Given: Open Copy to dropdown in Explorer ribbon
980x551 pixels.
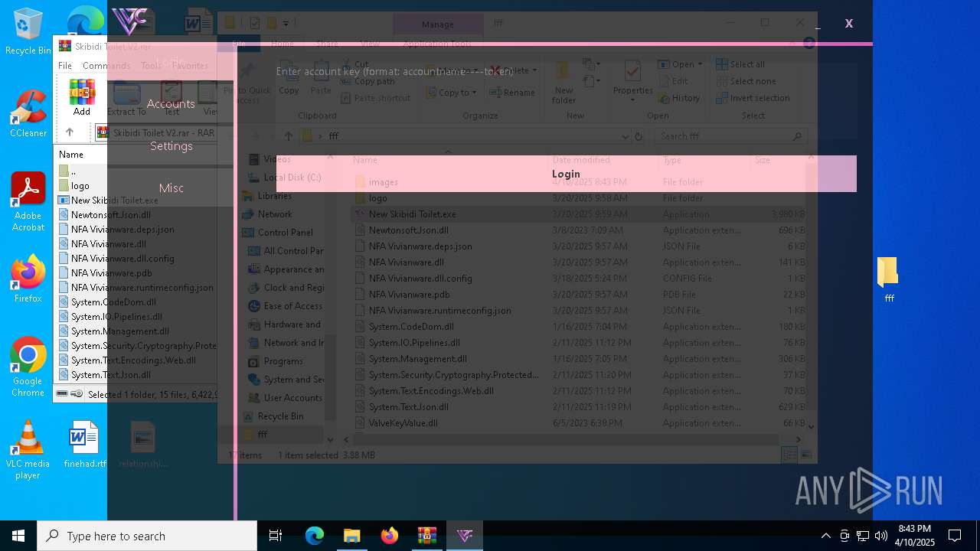Looking at the screenshot, I should coord(453,93).
